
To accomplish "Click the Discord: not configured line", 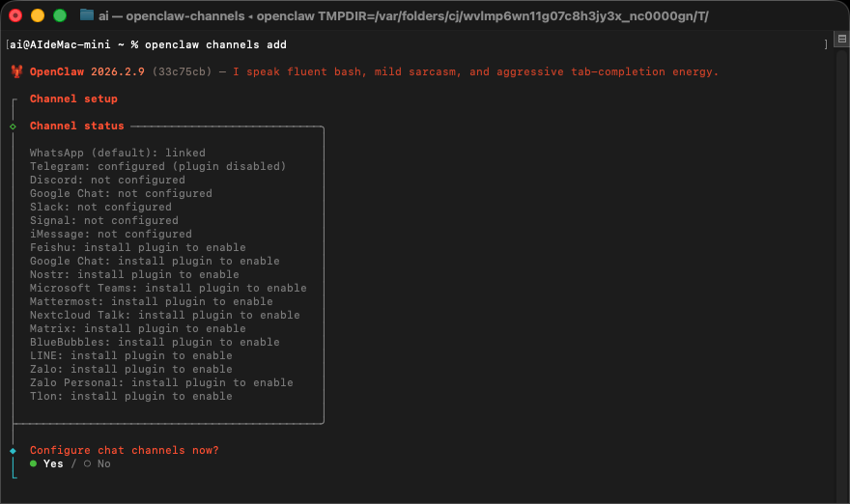I will 106,180.
